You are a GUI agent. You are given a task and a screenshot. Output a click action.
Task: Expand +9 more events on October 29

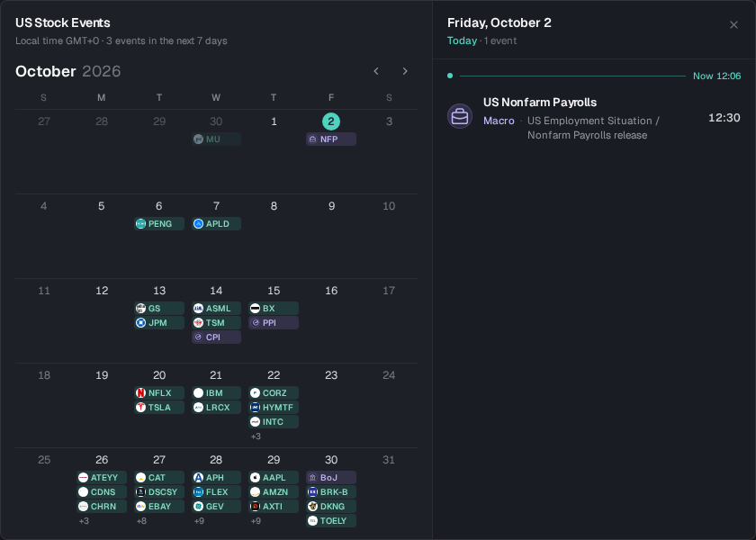coord(256,521)
